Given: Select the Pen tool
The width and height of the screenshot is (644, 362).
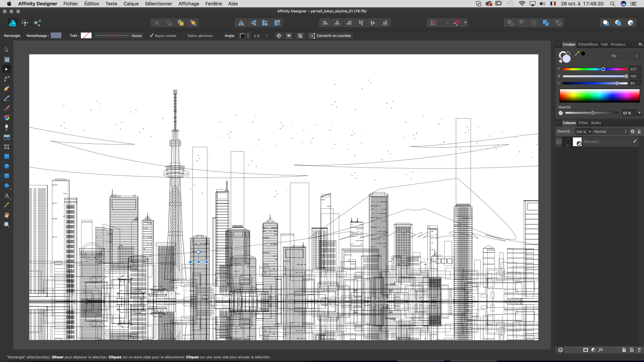Looking at the screenshot, I should (6, 88).
